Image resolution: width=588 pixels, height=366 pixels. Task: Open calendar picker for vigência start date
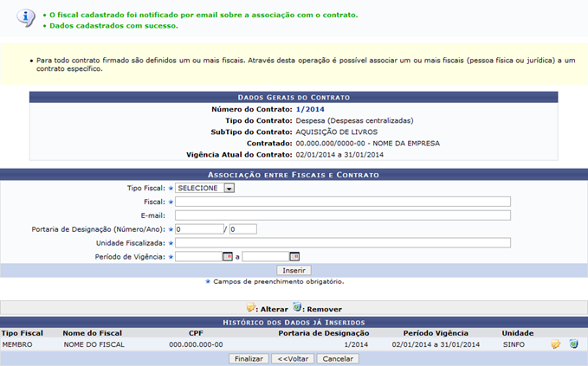(x=228, y=257)
